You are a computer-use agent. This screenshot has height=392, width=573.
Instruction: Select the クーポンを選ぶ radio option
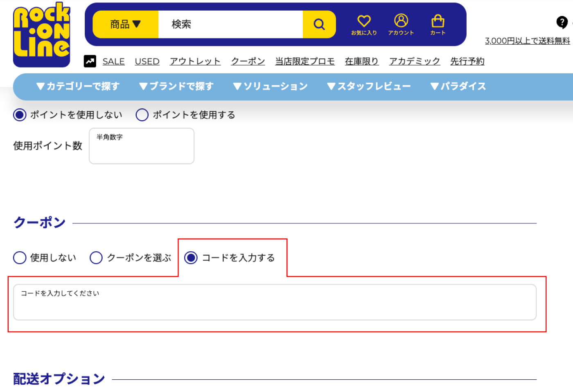pos(96,258)
